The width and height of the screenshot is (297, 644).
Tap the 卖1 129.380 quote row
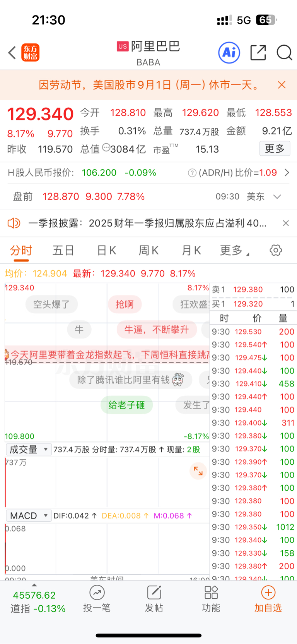(x=253, y=290)
